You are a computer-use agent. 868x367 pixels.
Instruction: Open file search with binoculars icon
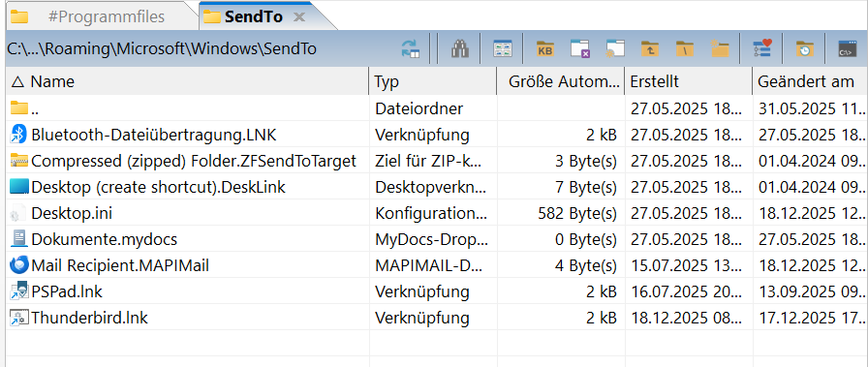pyautogui.click(x=460, y=48)
